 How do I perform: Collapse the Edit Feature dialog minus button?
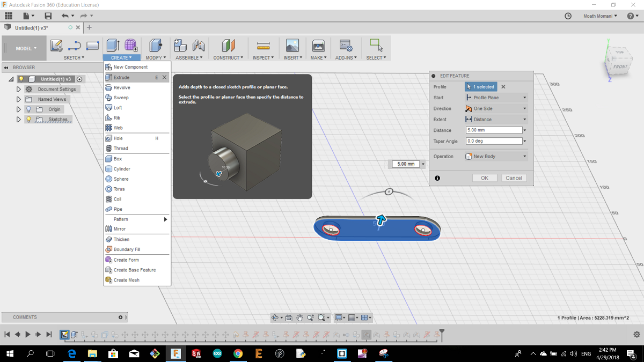tap(434, 76)
